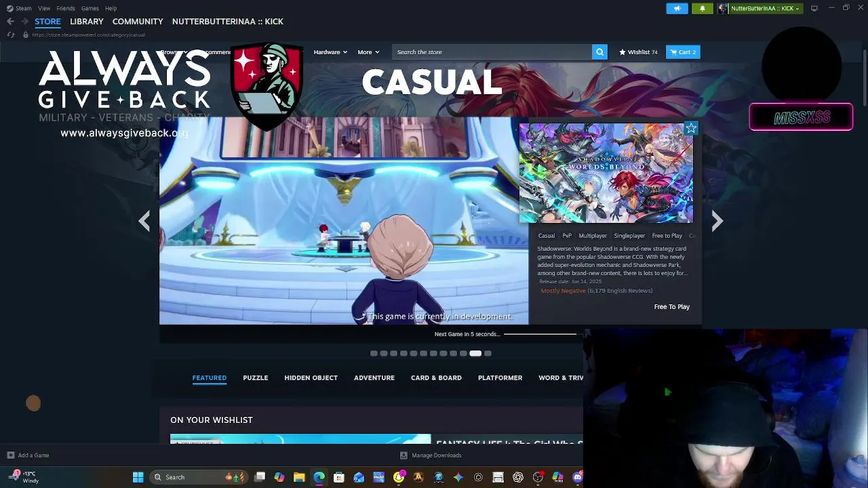Open the Wishlist 74 link
Viewport: 868px width, 488px height.
click(x=638, y=52)
